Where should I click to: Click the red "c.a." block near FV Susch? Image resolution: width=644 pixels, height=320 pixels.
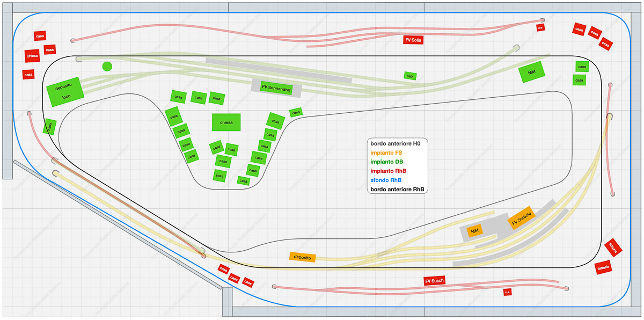coord(507,293)
